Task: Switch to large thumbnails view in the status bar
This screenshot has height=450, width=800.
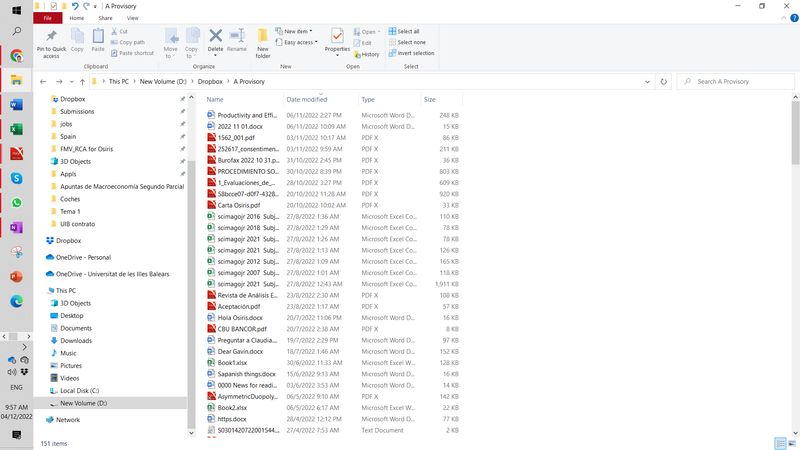Action: [791, 443]
